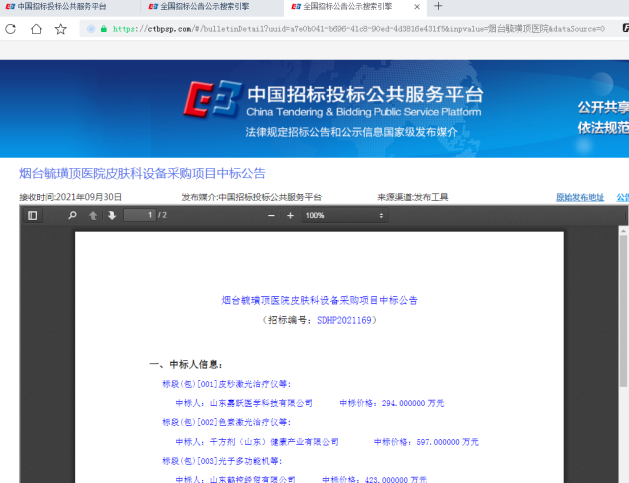Click the PDF page number field
The image size is (629, 483).
[140, 215]
